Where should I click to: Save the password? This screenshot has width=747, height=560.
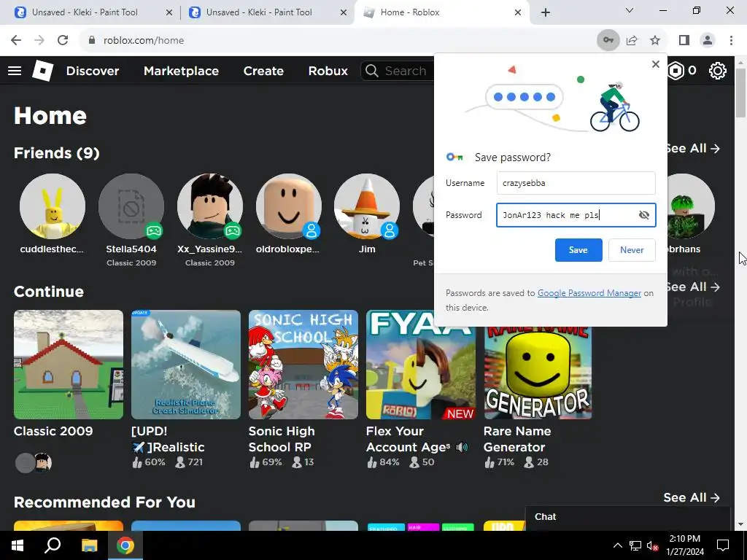[578, 250]
